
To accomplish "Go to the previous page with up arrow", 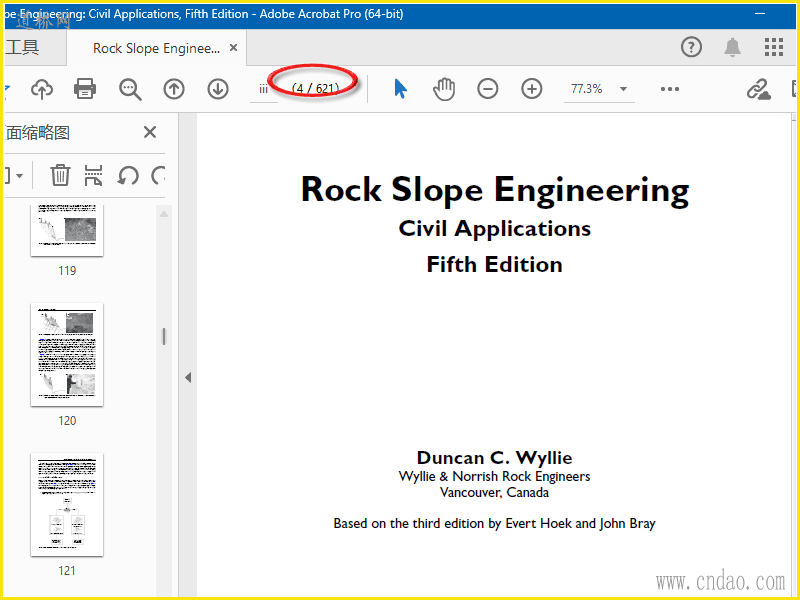I will (x=174, y=89).
